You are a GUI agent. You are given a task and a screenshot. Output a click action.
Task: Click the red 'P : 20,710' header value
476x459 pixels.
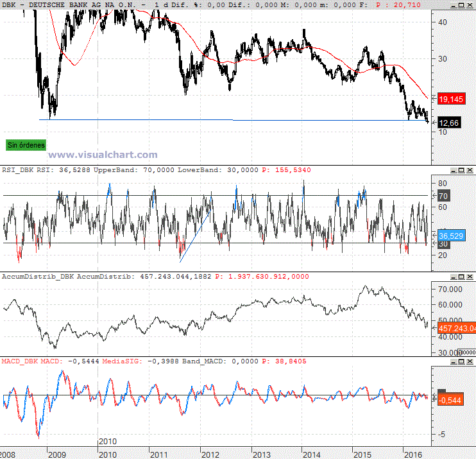pos(398,5)
